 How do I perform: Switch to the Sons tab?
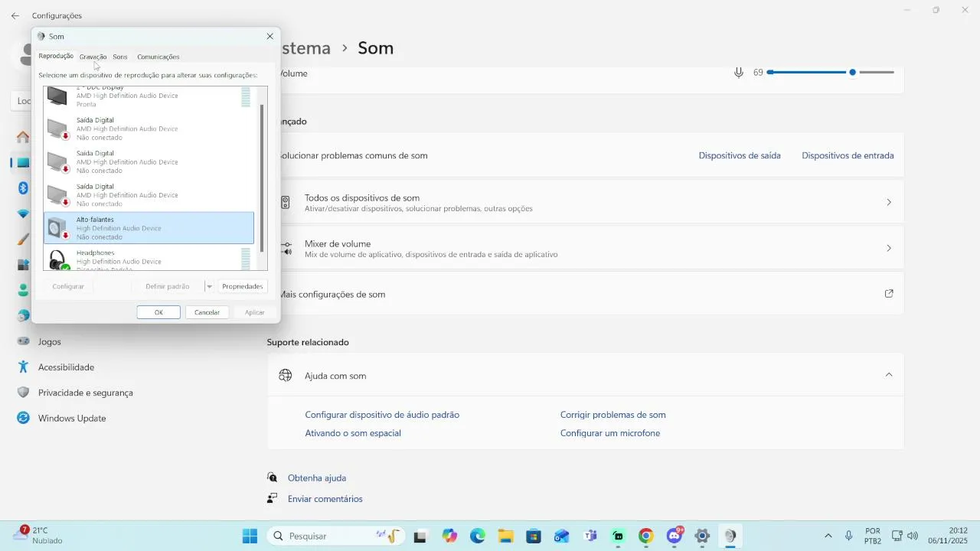pos(120,57)
